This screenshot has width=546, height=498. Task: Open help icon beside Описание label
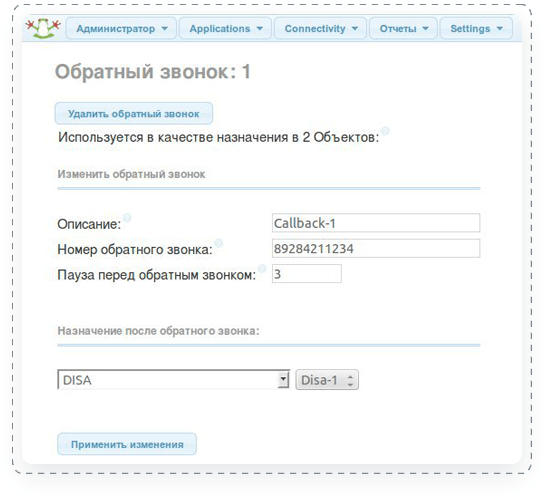tap(127, 218)
